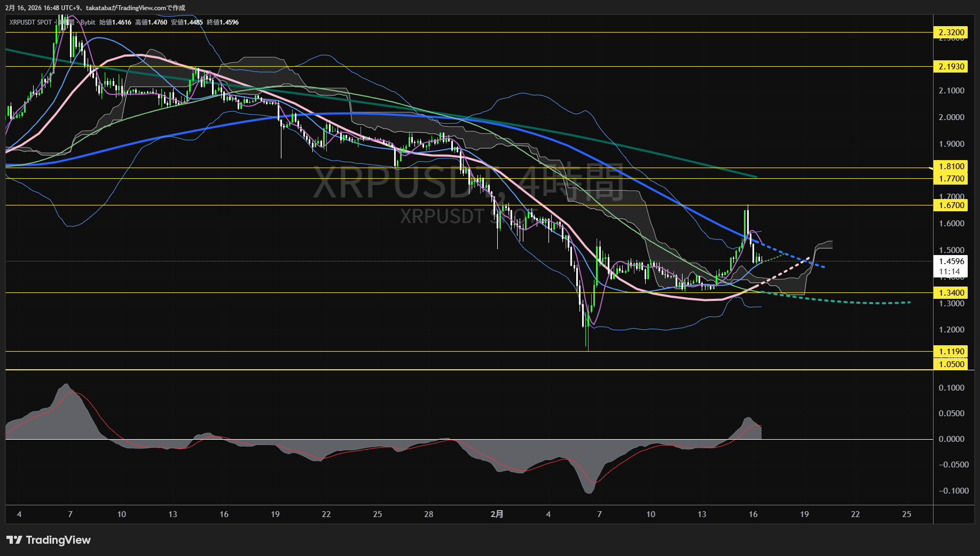Viewport: 980px width, 556px height.
Task: Click the 高値 1.4760 high value in legend
Action: 151,22
